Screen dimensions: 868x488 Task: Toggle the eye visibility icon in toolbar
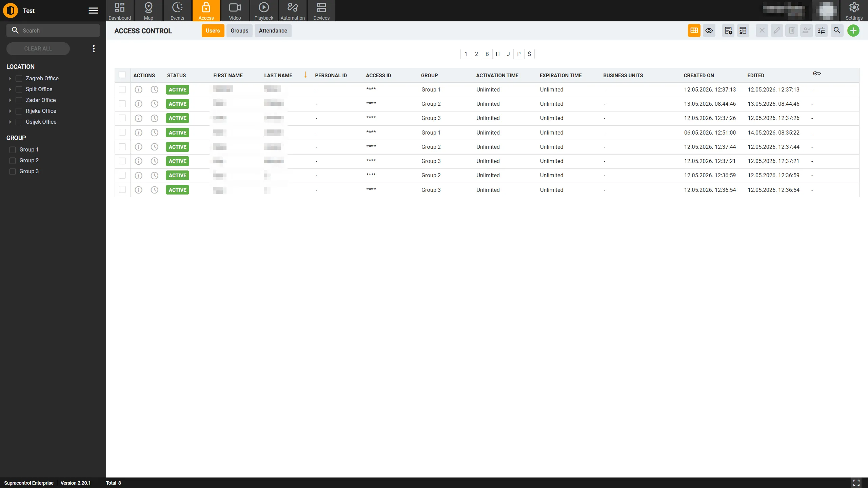[x=709, y=30]
